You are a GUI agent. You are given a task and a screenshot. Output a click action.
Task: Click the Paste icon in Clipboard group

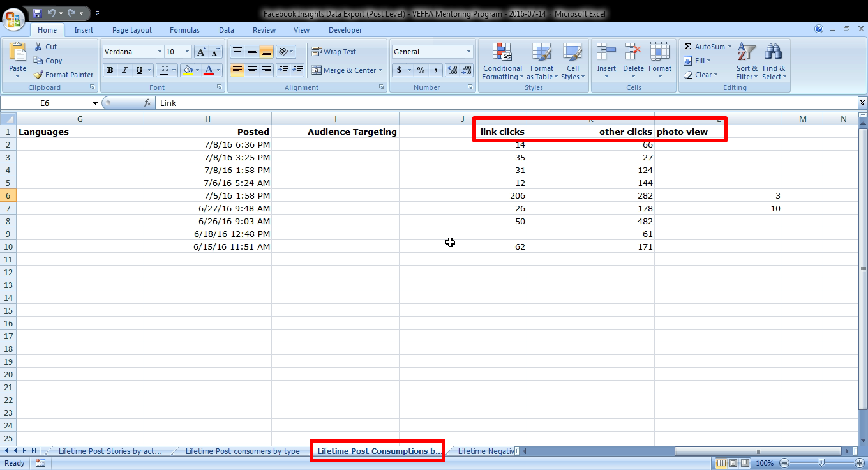(x=17, y=54)
